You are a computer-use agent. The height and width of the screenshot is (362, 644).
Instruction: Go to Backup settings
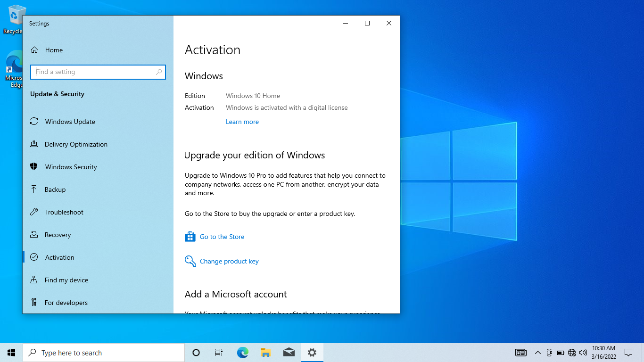[98, 189]
